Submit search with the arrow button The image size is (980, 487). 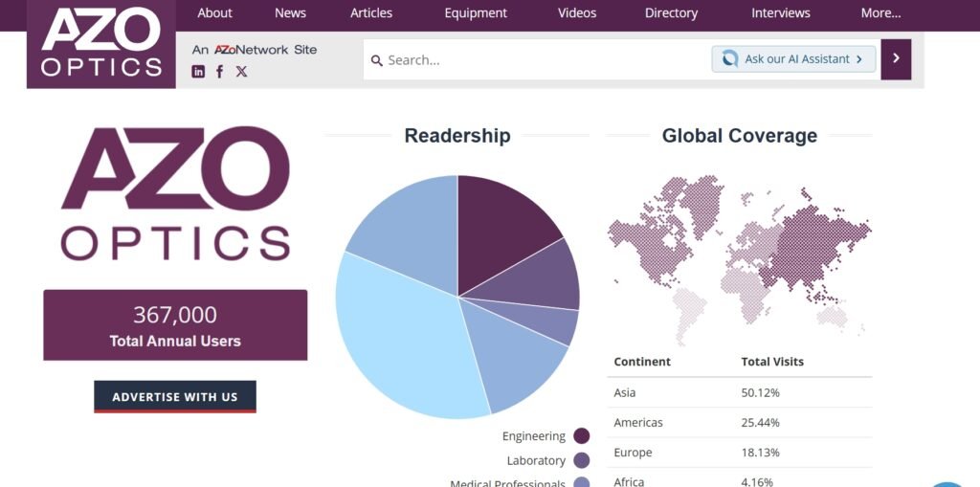point(896,58)
